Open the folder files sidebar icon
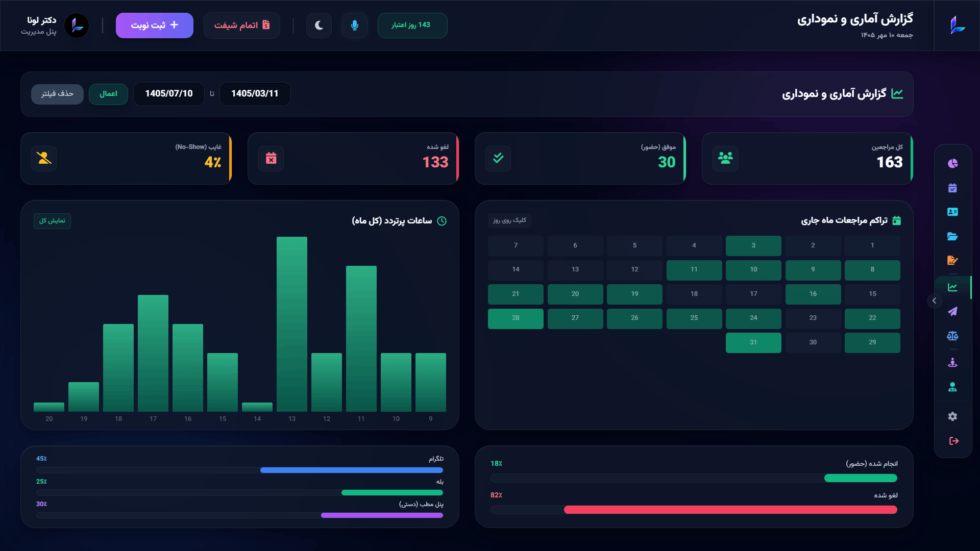The width and height of the screenshot is (980, 551). tap(952, 236)
